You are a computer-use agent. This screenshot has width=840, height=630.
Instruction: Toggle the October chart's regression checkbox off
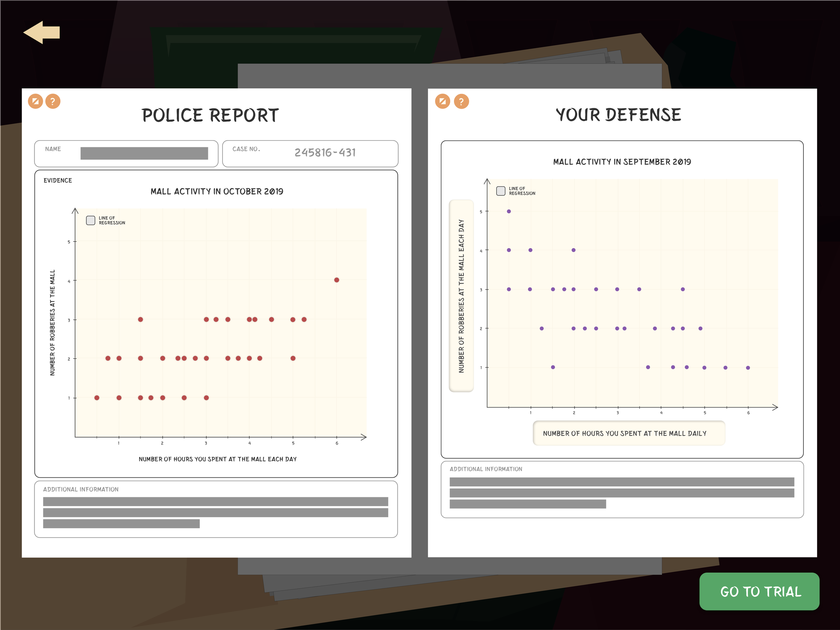click(x=90, y=220)
